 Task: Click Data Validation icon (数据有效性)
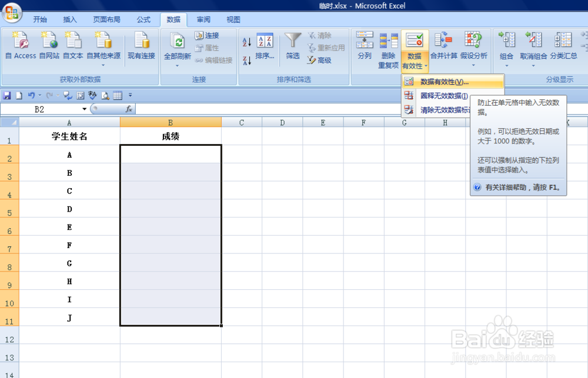415,41
